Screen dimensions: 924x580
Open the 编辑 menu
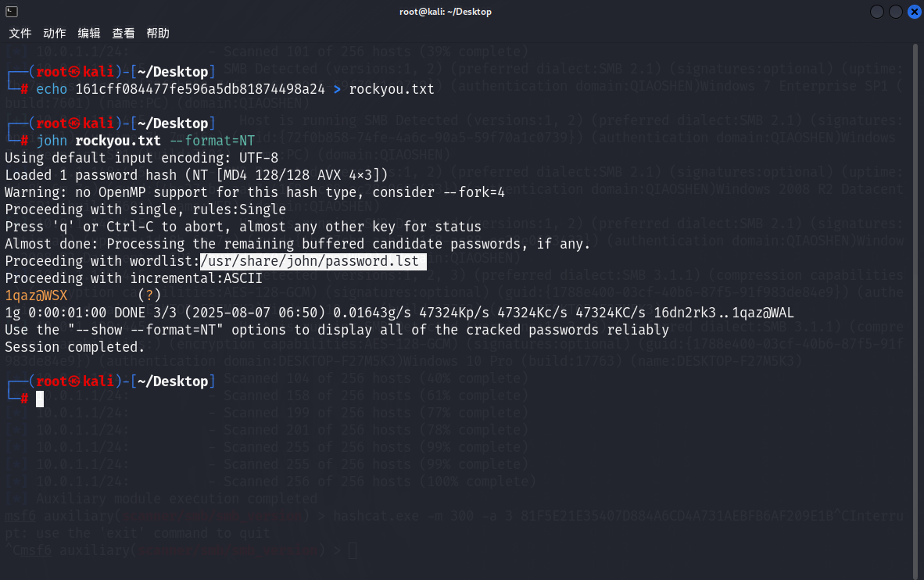89,34
